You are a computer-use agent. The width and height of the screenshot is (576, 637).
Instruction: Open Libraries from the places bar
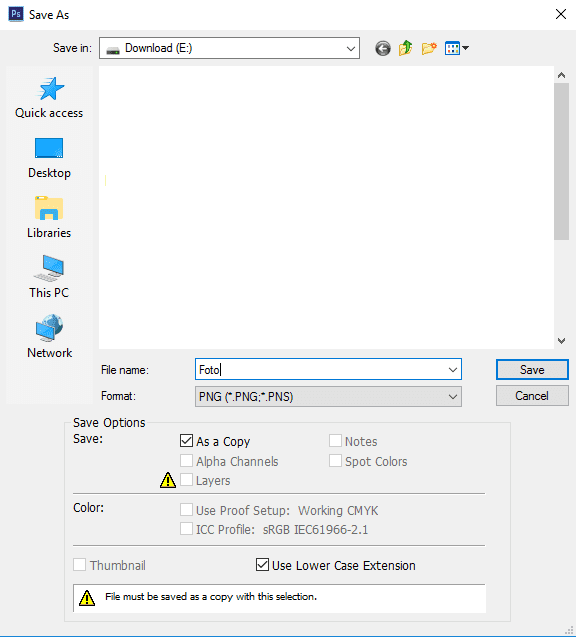pos(49,218)
